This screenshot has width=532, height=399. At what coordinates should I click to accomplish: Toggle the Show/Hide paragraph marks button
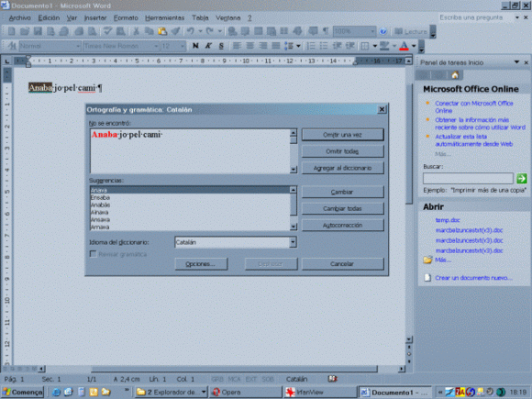[326, 31]
